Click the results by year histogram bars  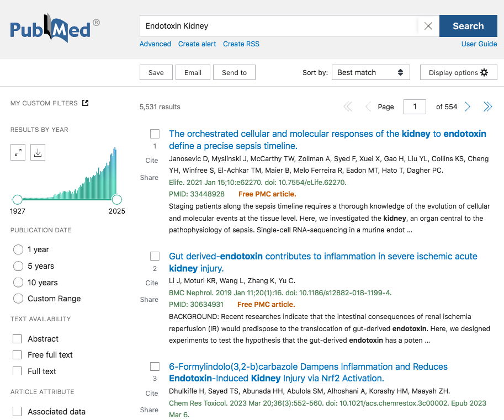[x=70, y=173]
